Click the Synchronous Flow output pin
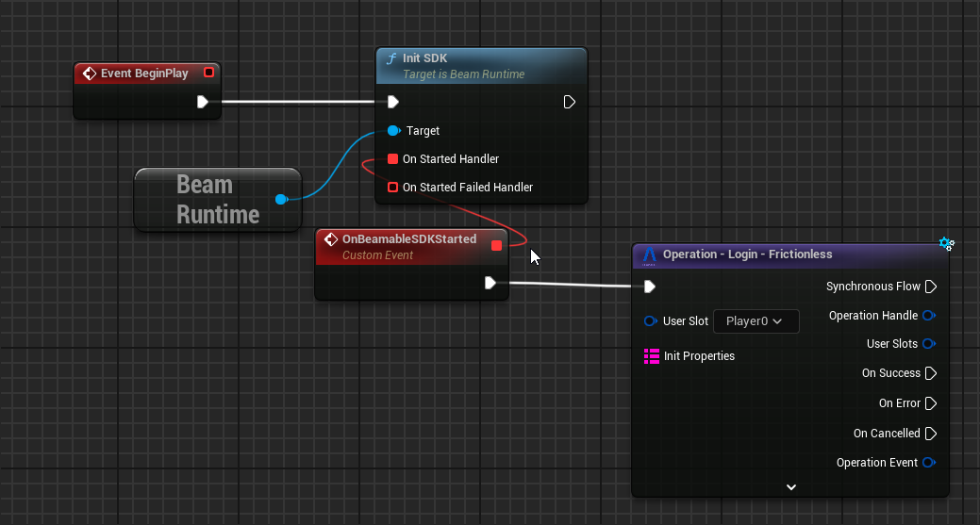 point(930,287)
